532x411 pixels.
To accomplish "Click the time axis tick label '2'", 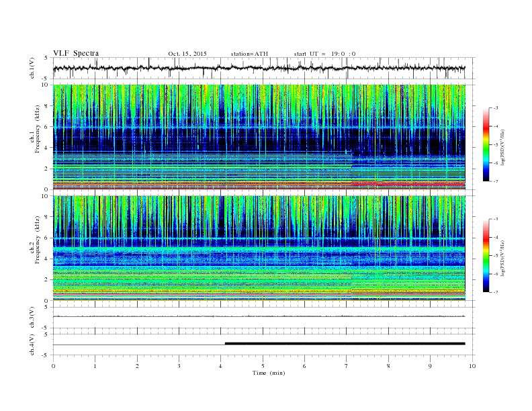I will pyautogui.click(x=137, y=366).
